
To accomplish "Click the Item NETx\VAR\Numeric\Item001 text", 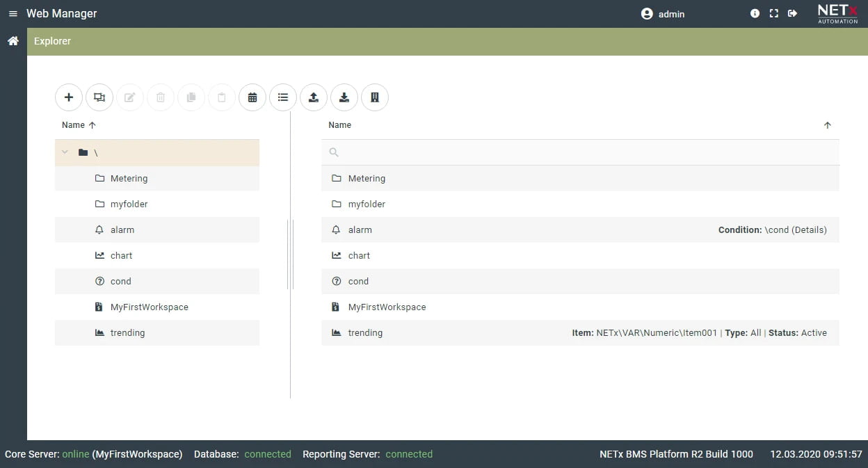I will [645, 332].
